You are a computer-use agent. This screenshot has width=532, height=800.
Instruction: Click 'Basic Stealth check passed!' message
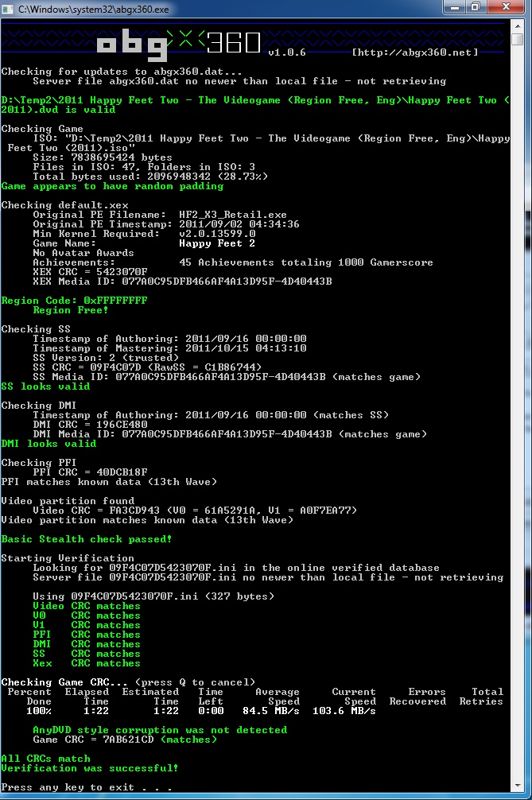(87, 539)
